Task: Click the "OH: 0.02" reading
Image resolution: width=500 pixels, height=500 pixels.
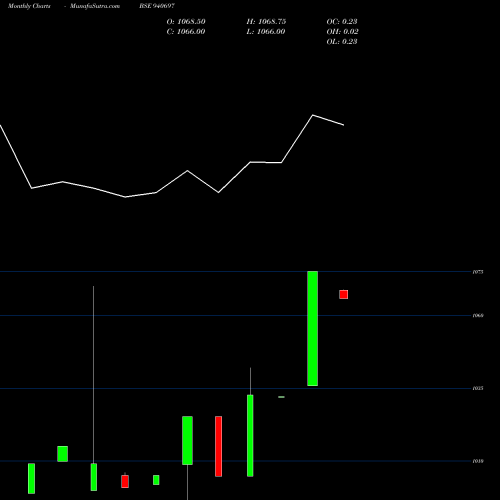Action: (342, 32)
